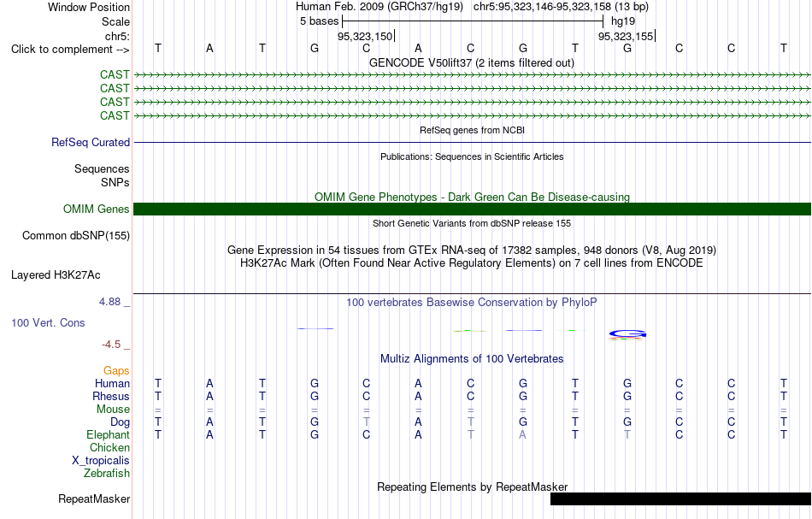Click the 'RepeatMasker' track label

94,498
